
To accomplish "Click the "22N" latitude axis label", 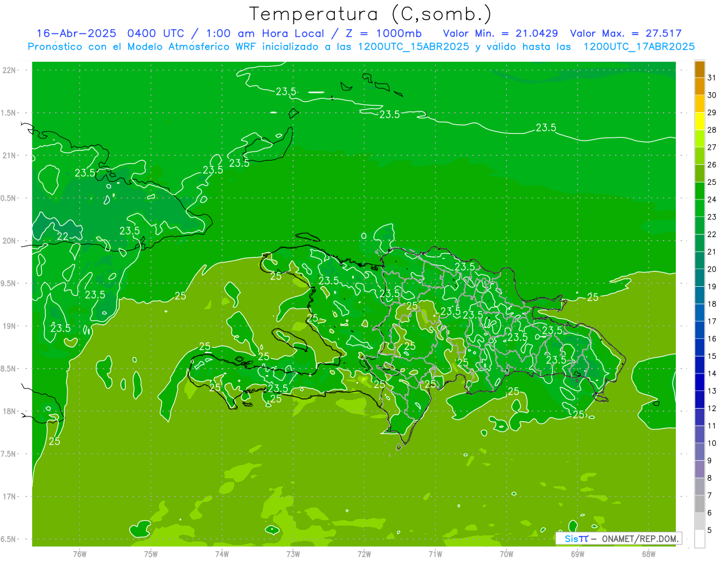I will [x=9, y=70].
